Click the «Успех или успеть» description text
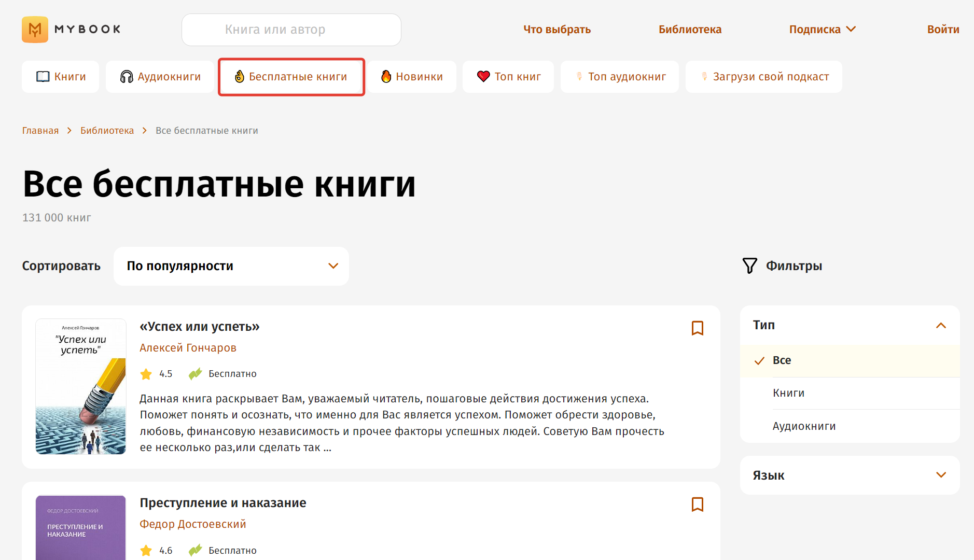Screen dimensions: 974x560 [x=402, y=423]
